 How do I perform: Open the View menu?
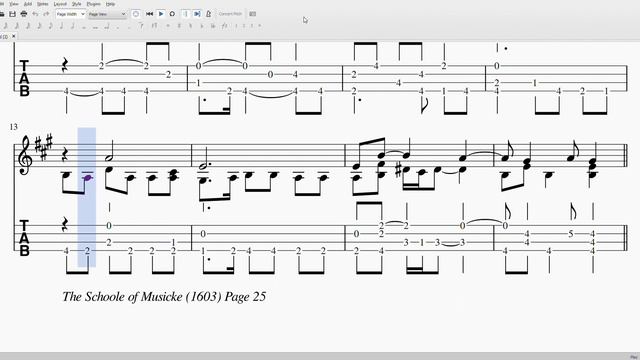[x=14, y=4]
